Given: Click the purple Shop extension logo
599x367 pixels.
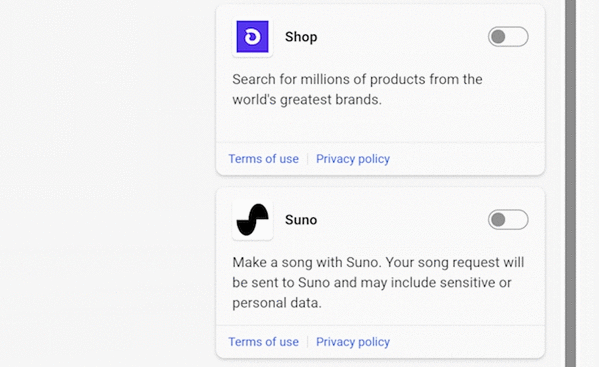Looking at the screenshot, I should click(253, 37).
